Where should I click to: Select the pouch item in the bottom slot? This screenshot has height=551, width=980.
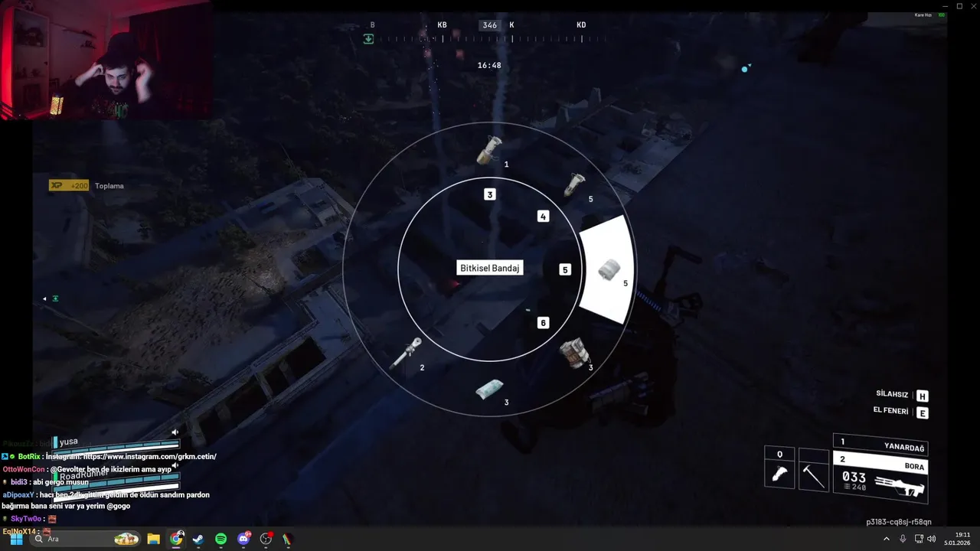(489, 390)
